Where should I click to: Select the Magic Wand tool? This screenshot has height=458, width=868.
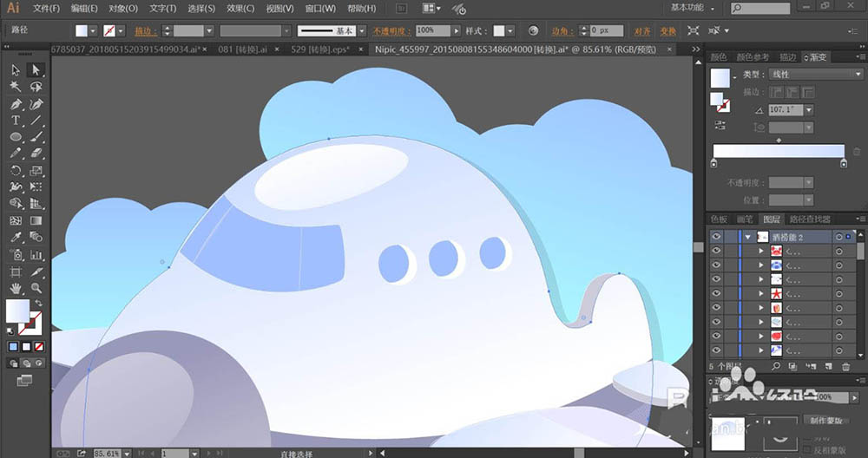coord(16,87)
